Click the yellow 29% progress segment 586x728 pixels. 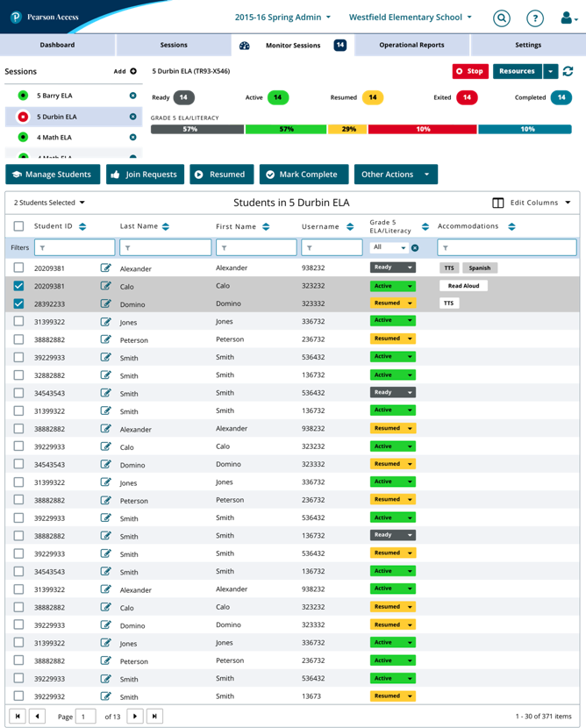[347, 129]
